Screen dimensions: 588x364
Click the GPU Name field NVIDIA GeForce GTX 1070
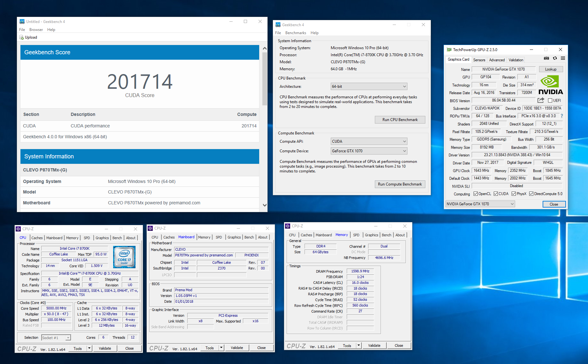(503, 69)
